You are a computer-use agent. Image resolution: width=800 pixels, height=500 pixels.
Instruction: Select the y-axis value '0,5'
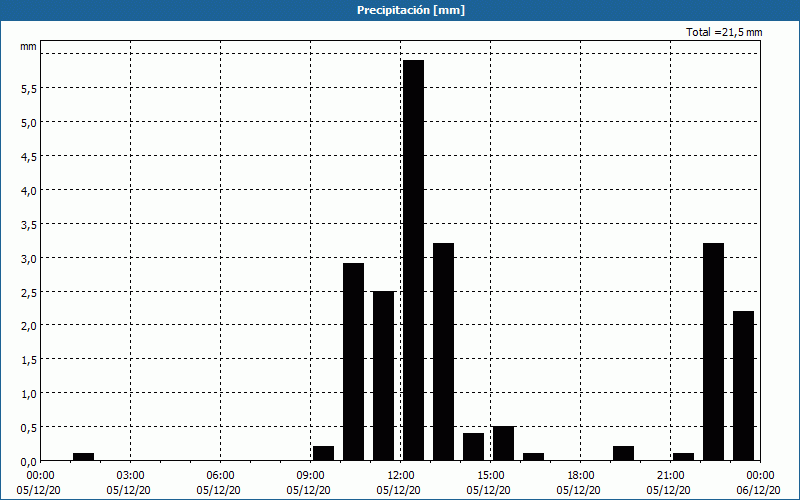(28, 428)
